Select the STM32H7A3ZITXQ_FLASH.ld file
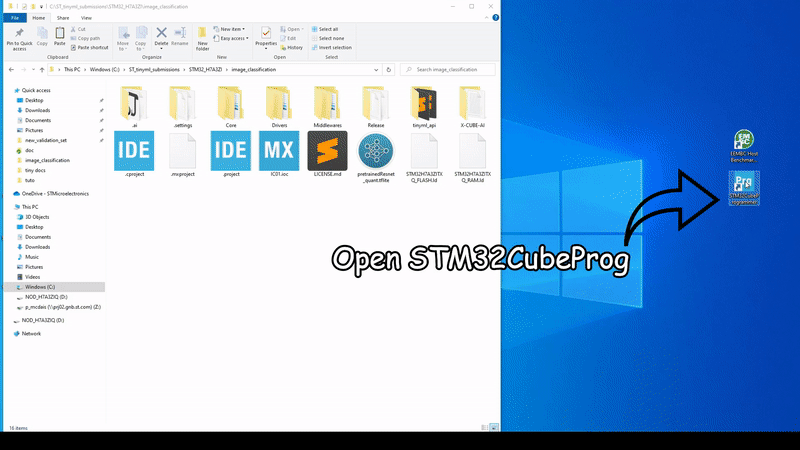Image resolution: width=800 pixels, height=450 pixels. 424,157
